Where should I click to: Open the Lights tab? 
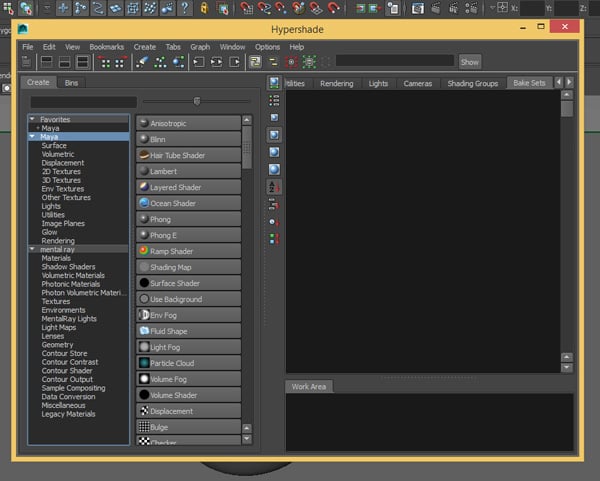(x=378, y=83)
